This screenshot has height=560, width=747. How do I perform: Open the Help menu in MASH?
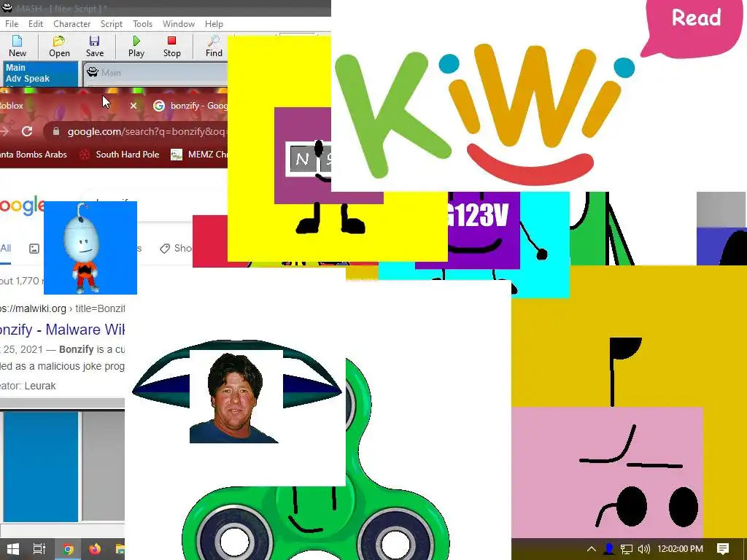pyautogui.click(x=214, y=24)
